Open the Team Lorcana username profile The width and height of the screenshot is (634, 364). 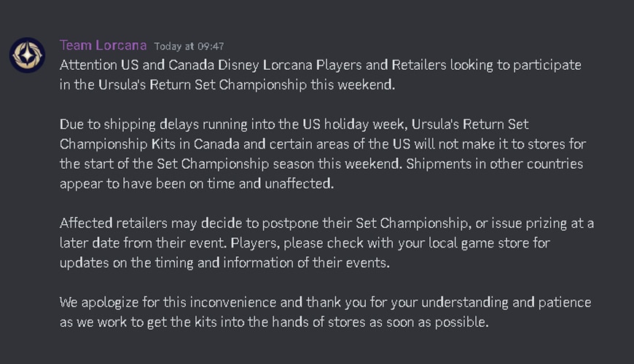[103, 45]
